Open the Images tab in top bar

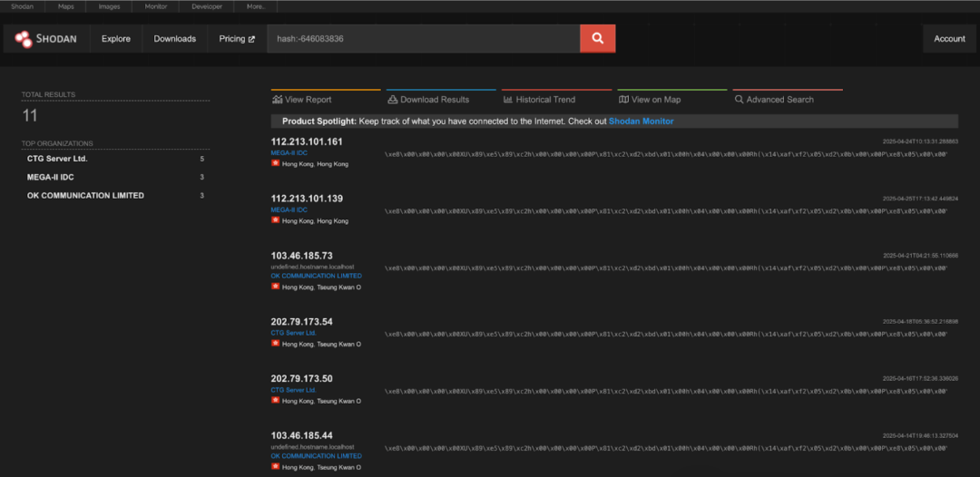click(x=110, y=6)
